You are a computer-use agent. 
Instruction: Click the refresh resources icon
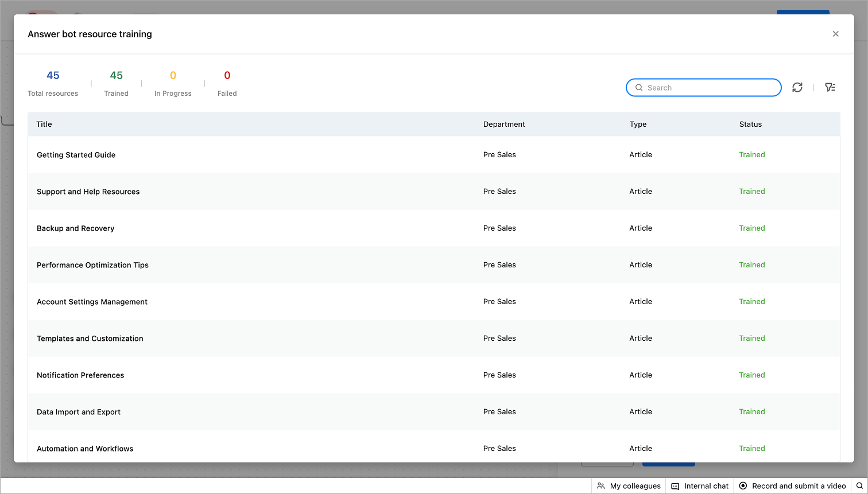797,87
